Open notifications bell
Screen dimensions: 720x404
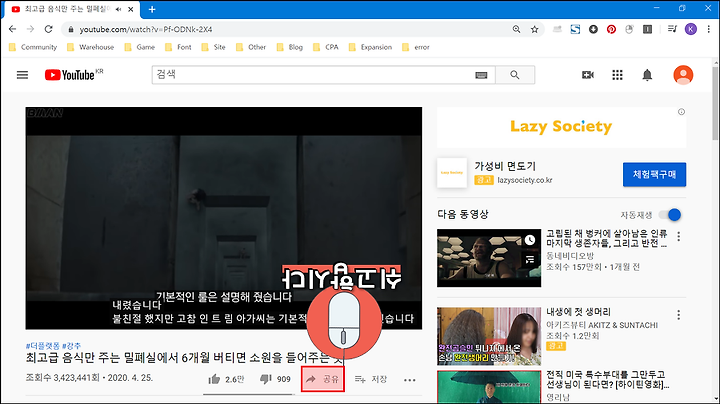647,75
